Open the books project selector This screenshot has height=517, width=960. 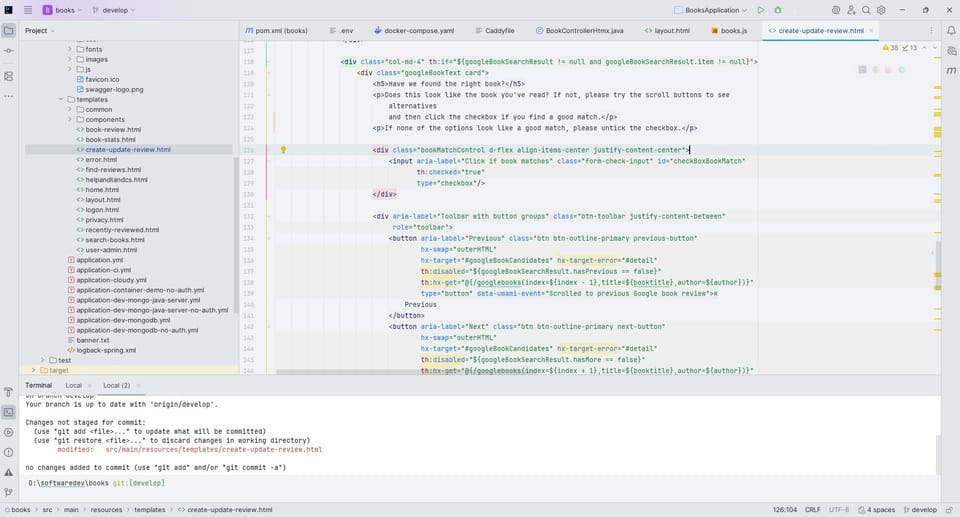(x=62, y=10)
